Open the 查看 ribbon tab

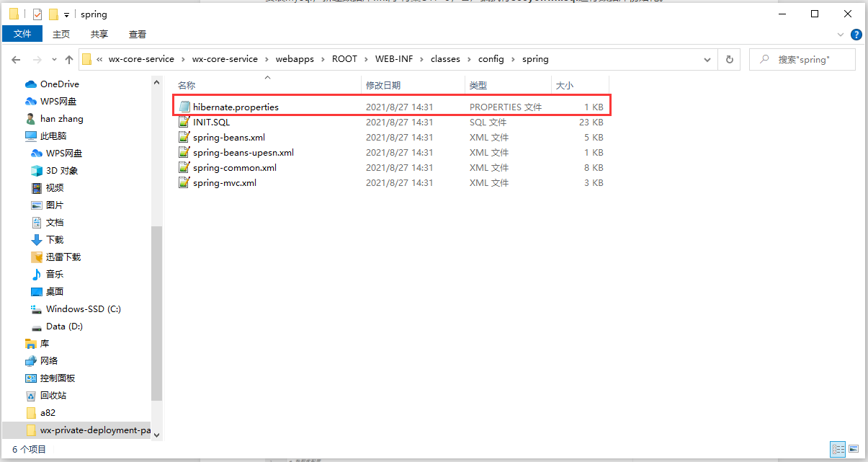[137, 34]
